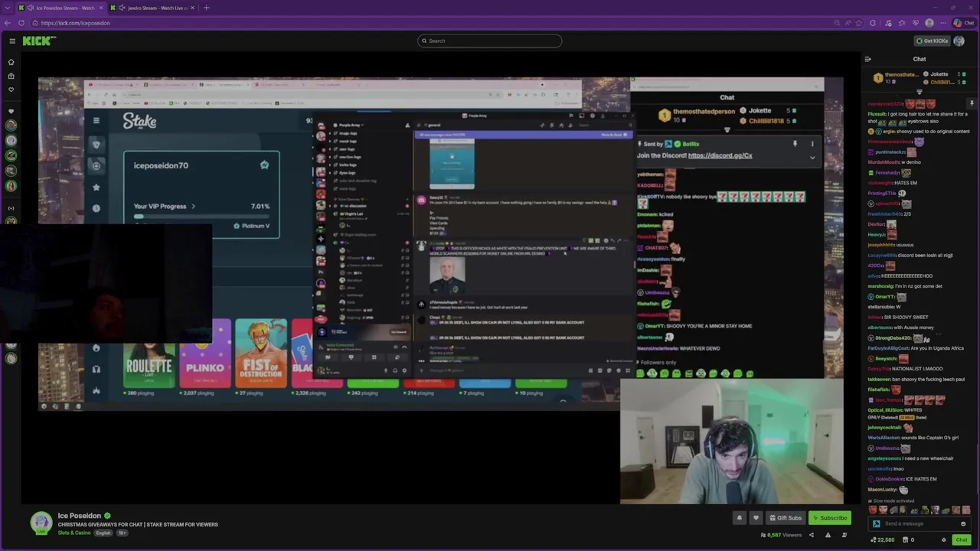Click the Kick search field
Image resolution: width=980 pixels, height=551 pixels.
point(490,41)
